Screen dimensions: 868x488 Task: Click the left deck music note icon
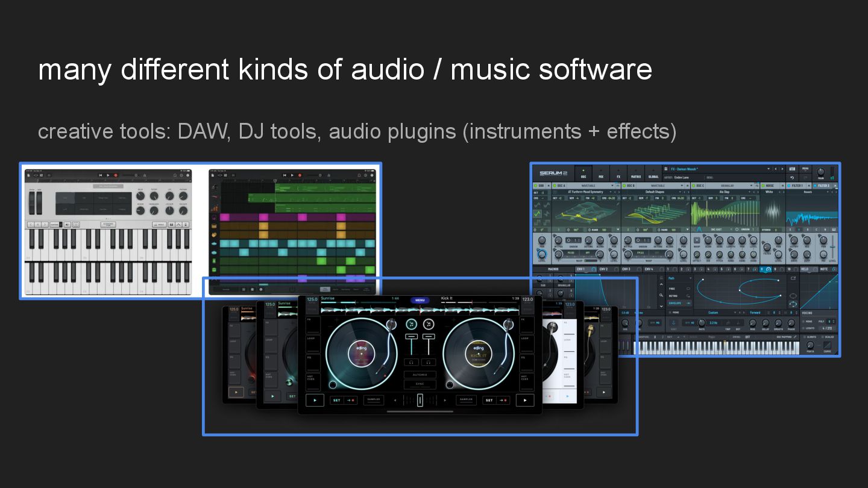click(412, 324)
